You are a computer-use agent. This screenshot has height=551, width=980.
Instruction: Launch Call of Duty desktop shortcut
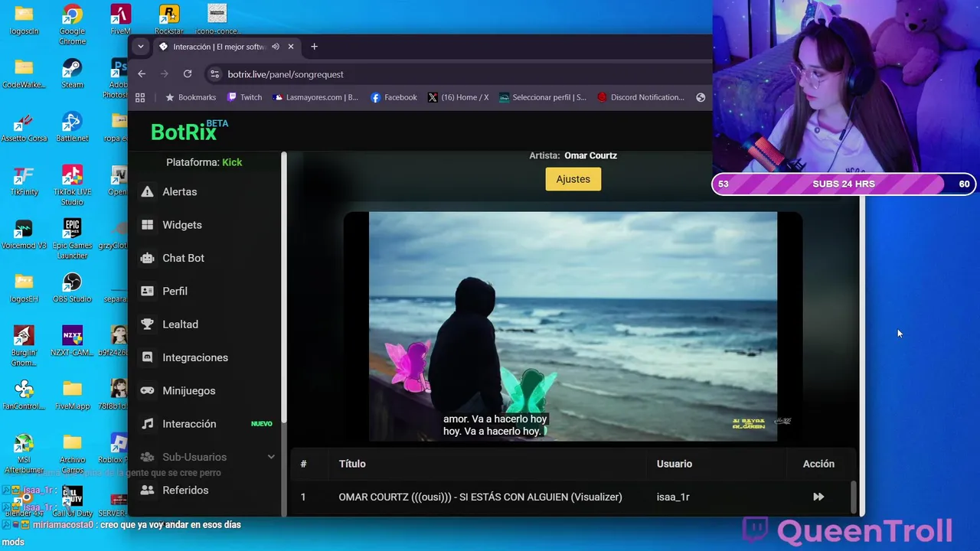(x=73, y=502)
